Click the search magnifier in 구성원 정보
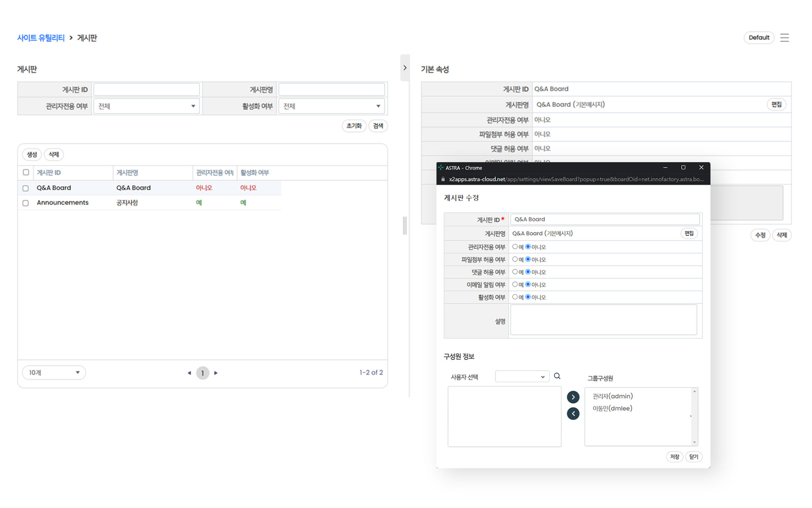The image size is (812, 508). (557, 376)
